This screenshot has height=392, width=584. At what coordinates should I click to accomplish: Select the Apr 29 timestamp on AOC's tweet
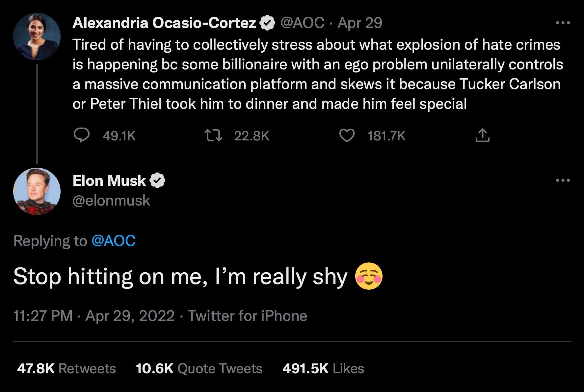coord(359,23)
